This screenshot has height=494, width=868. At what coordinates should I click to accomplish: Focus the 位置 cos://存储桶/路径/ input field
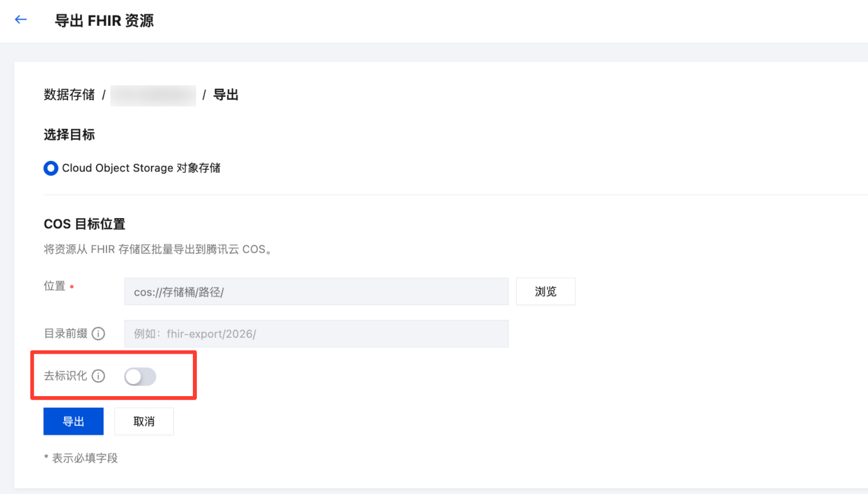(316, 291)
